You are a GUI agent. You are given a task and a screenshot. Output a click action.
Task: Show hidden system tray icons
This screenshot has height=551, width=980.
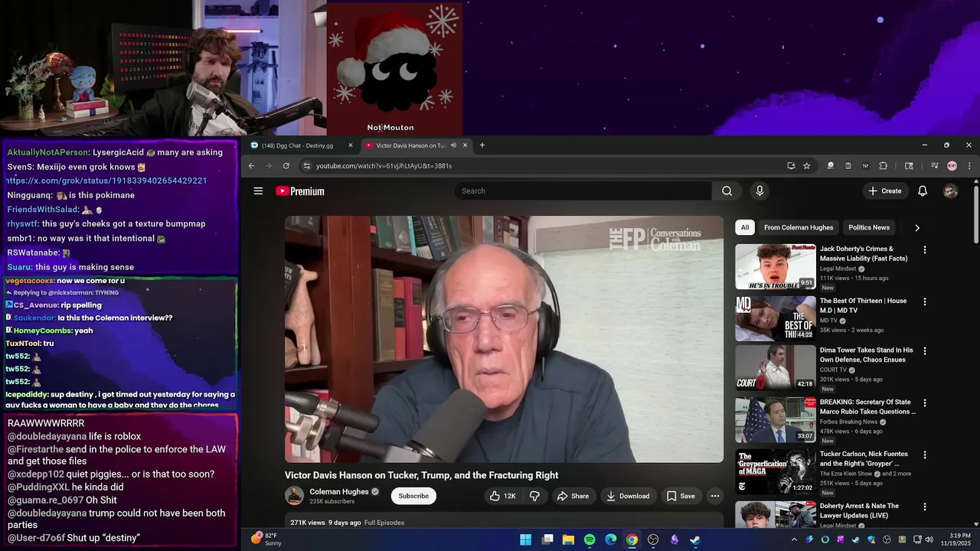pos(794,540)
